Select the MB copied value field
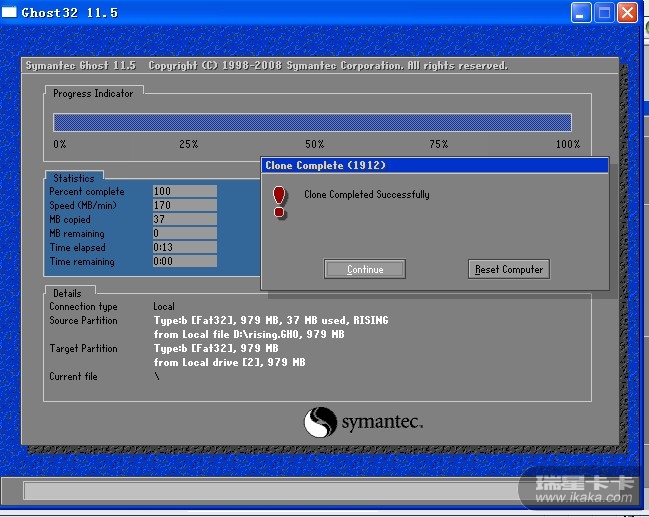Viewport: 649px width, 517px height. (x=184, y=219)
